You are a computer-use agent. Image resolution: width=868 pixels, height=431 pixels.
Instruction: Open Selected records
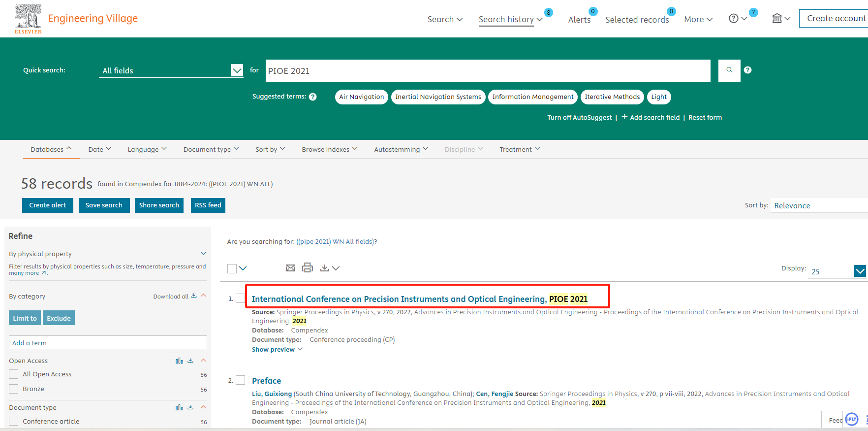click(637, 20)
